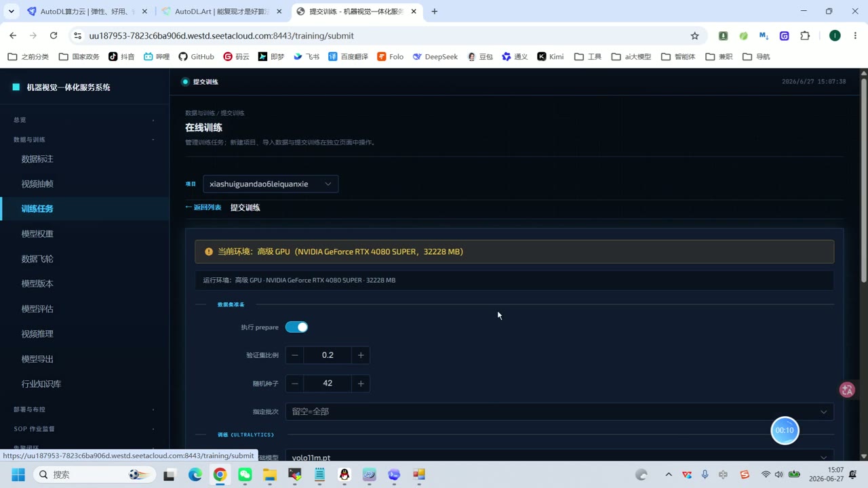
Task: Open the base model yolo11m.pt dropdown
Action: 559,457
